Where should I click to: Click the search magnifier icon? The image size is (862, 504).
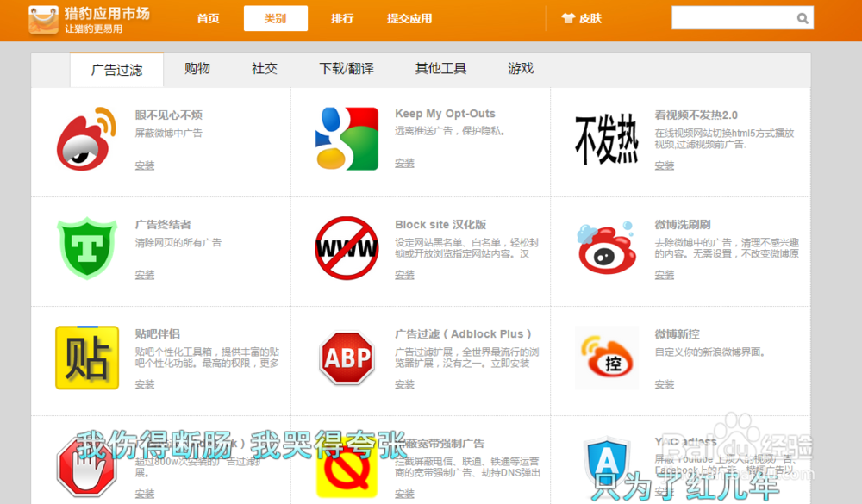pos(803,18)
